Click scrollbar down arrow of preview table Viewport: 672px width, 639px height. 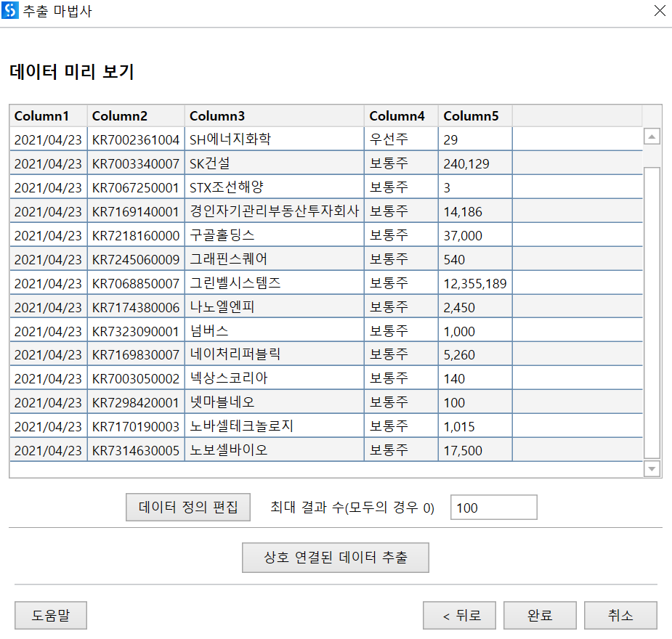652,468
